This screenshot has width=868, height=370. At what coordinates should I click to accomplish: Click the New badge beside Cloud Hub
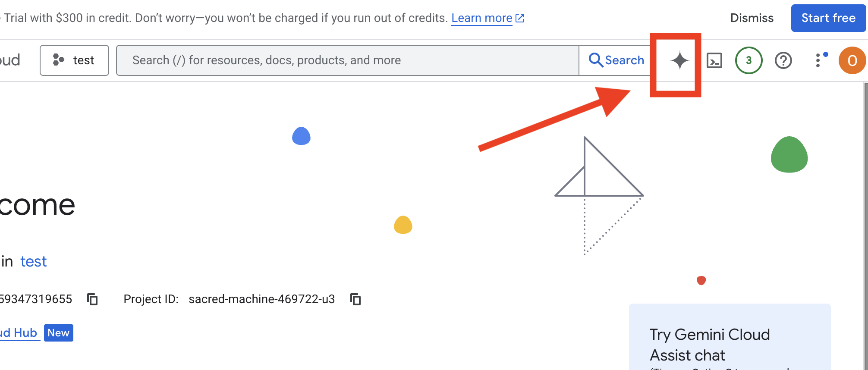point(58,333)
